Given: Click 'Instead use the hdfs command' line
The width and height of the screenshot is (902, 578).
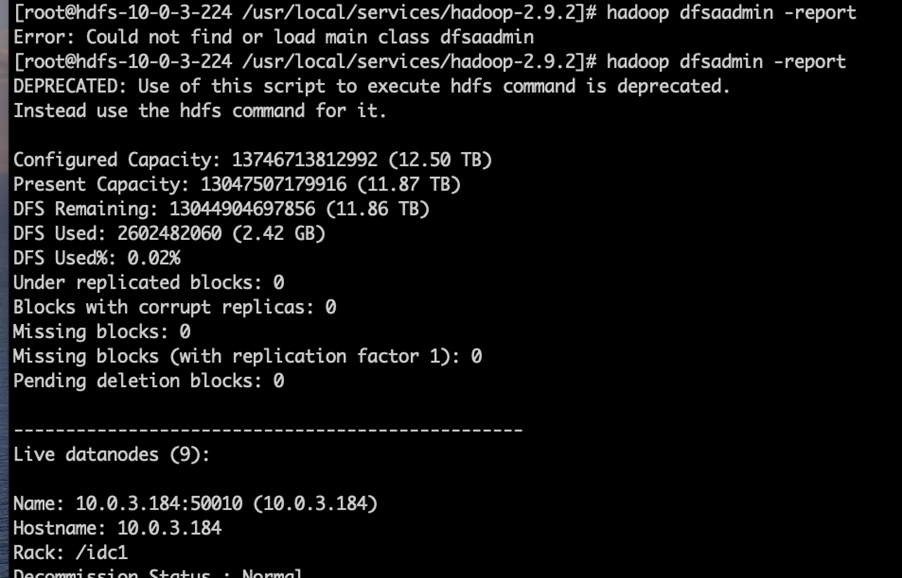Looking at the screenshot, I should (200, 110).
